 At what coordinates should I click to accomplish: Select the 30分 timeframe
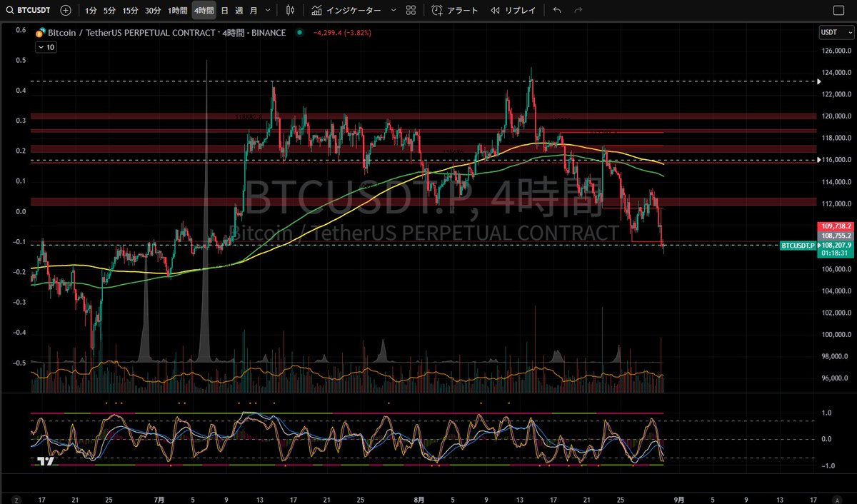153,11
